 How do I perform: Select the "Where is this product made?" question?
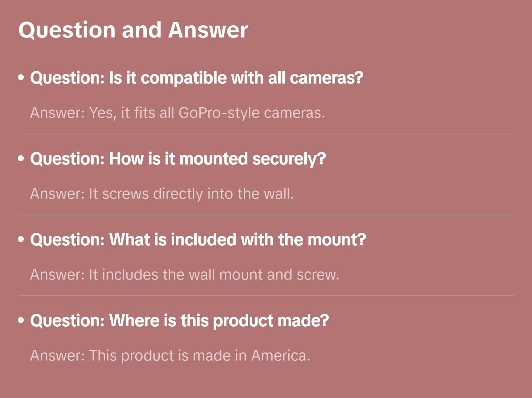[179, 321]
